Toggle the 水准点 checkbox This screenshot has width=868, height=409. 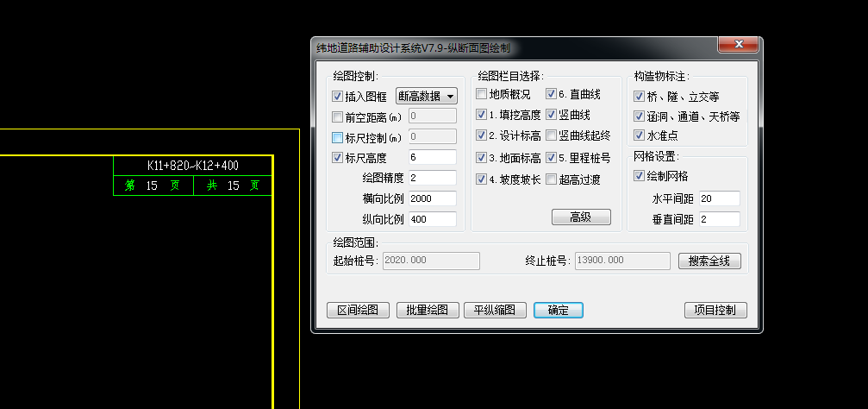click(x=639, y=135)
